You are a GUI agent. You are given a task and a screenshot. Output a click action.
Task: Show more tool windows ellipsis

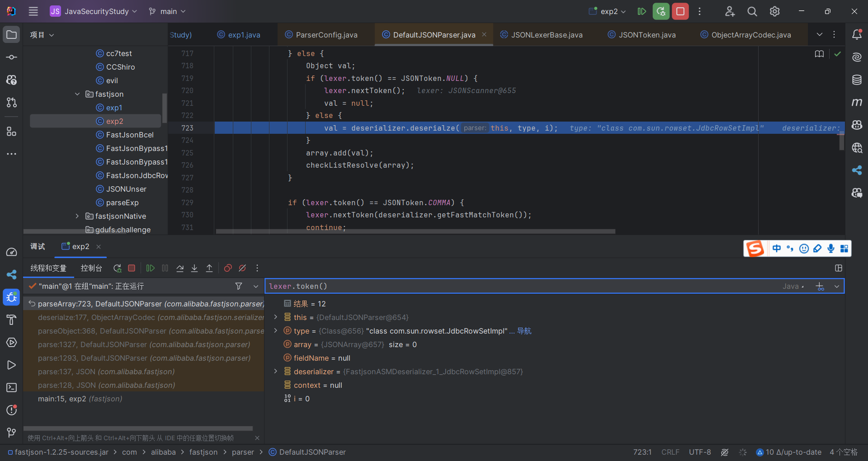[x=12, y=154]
